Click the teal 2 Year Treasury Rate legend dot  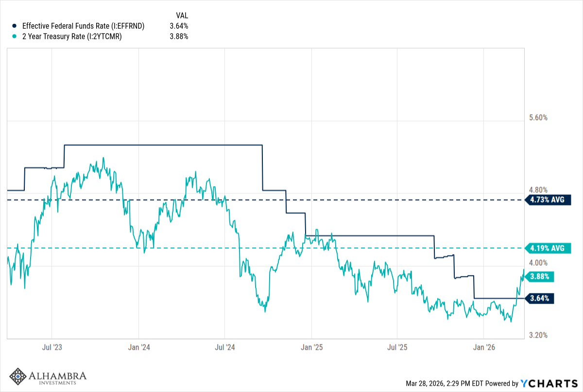coord(14,36)
